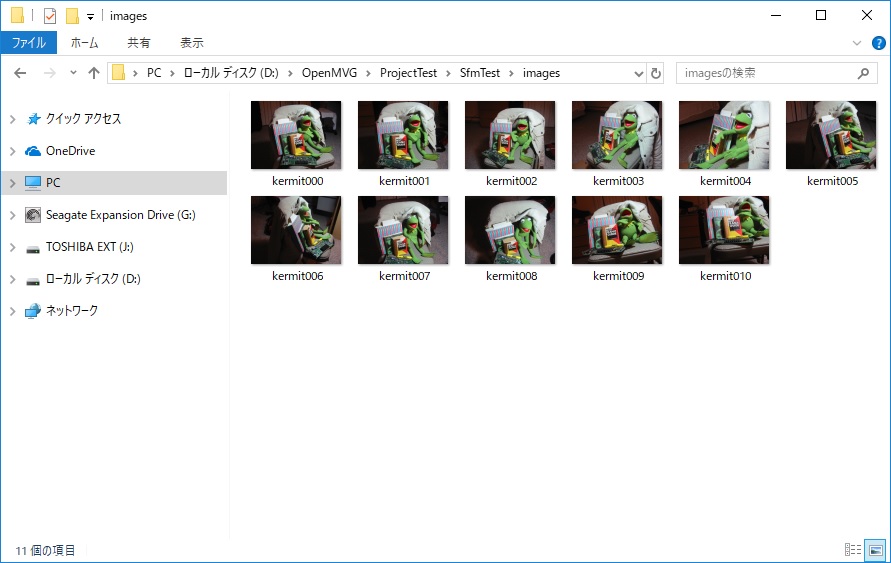The height and width of the screenshot is (563, 891).
Task: Open the Customize Quick Access Toolbar dropdown
Action: (x=90, y=16)
